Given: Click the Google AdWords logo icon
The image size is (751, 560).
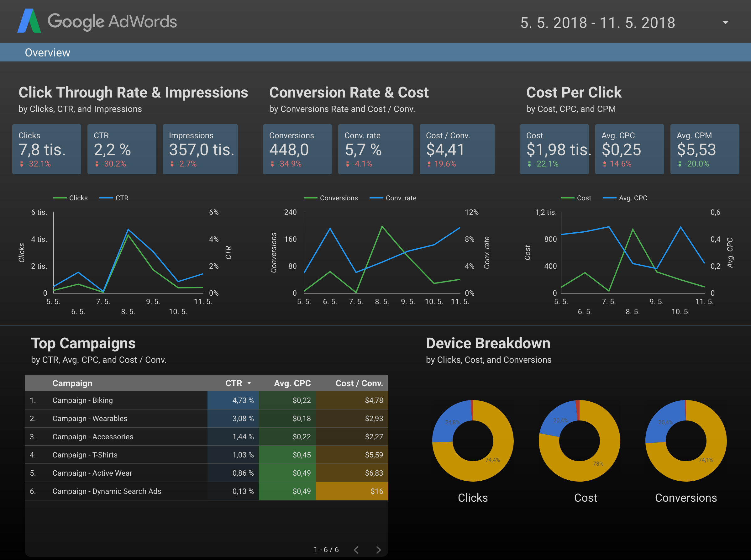Looking at the screenshot, I should tap(29, 21).
